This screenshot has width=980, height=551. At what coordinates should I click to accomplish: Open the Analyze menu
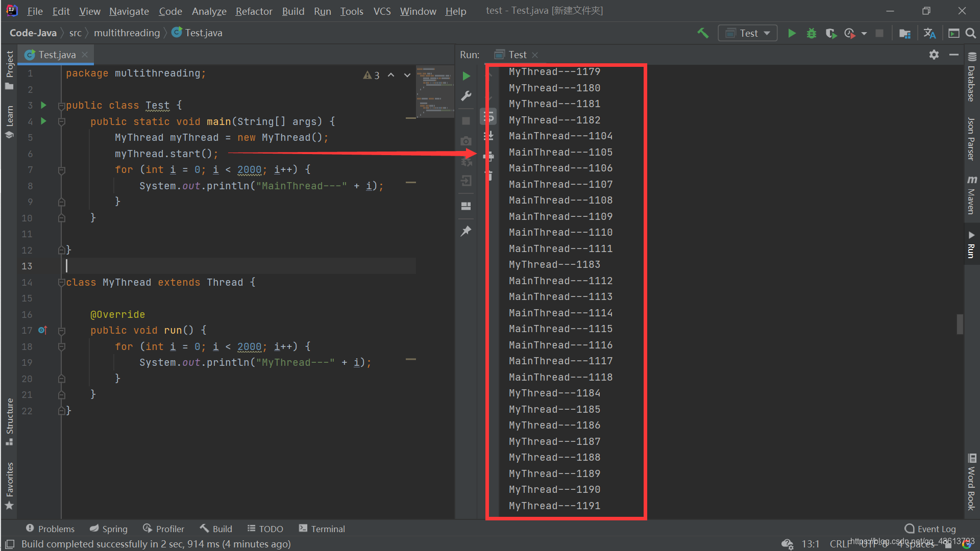[209, 11]
